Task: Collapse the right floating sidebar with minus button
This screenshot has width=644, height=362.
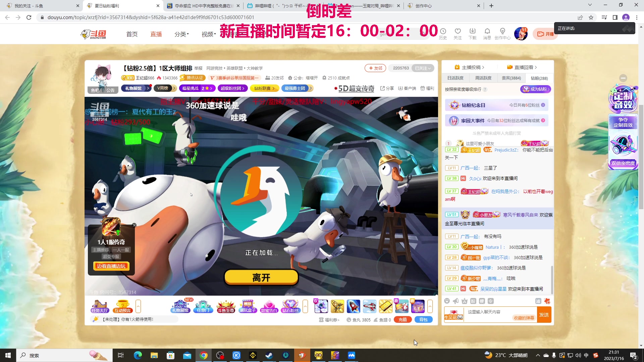Action: pos(623,78)
